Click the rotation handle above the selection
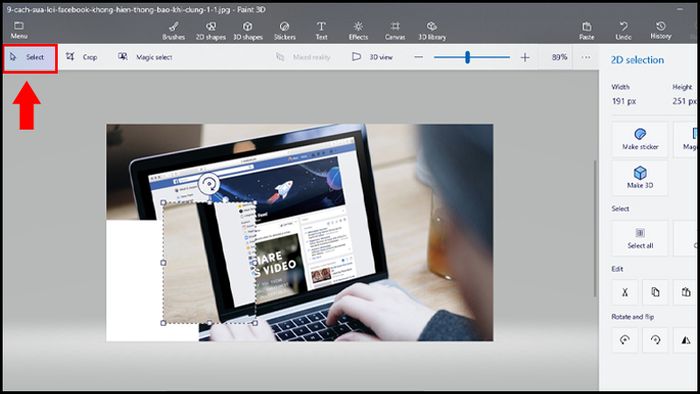Viewport: 700px width, 394px height. (208, 184)
